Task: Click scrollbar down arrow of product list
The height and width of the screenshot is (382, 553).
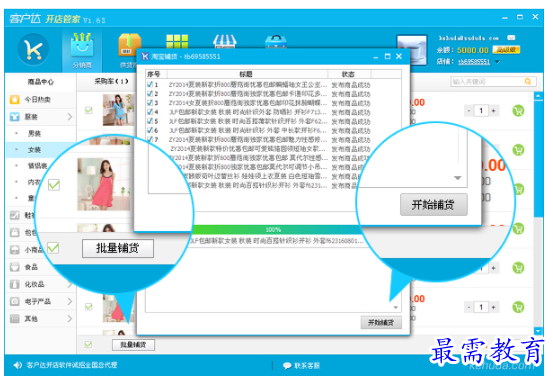Action: [538, 331]
